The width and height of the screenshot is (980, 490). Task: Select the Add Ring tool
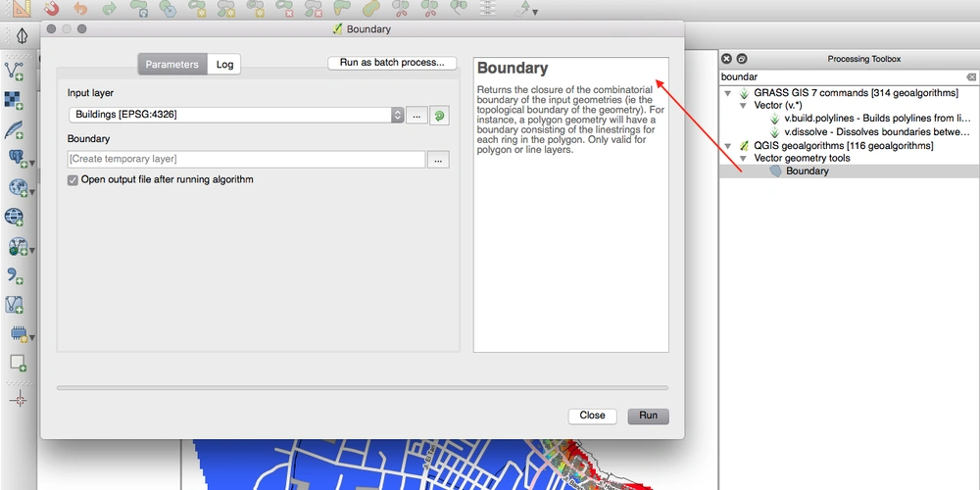(x=198, y=8)
